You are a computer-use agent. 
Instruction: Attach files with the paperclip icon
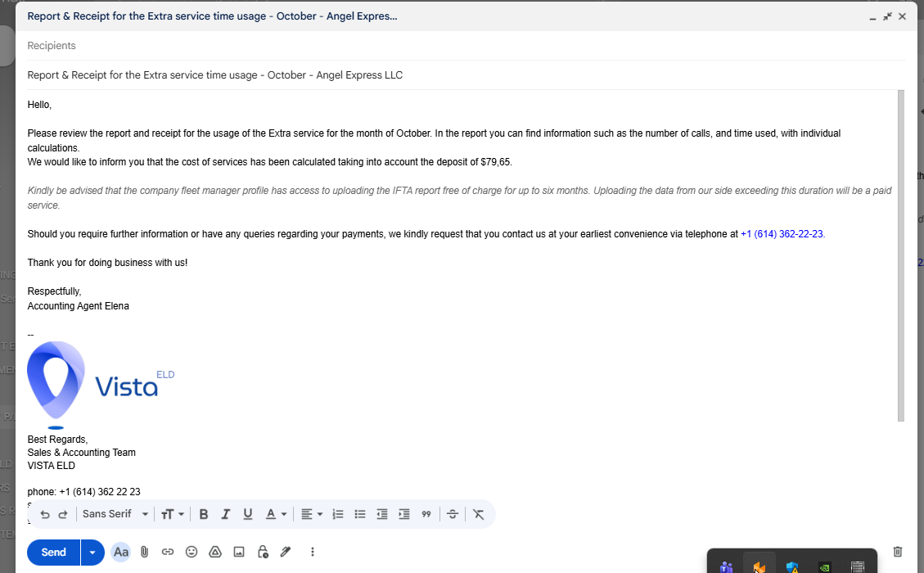pos(144,552)
